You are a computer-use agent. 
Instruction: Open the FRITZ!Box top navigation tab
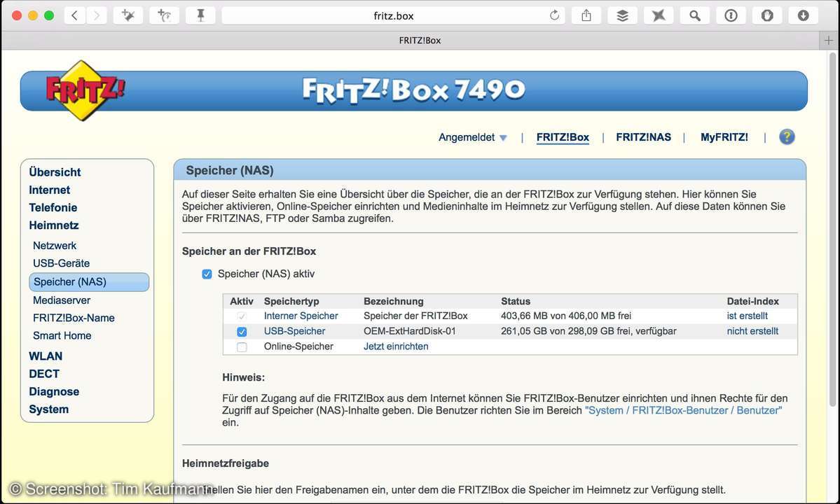click(563, 137)
